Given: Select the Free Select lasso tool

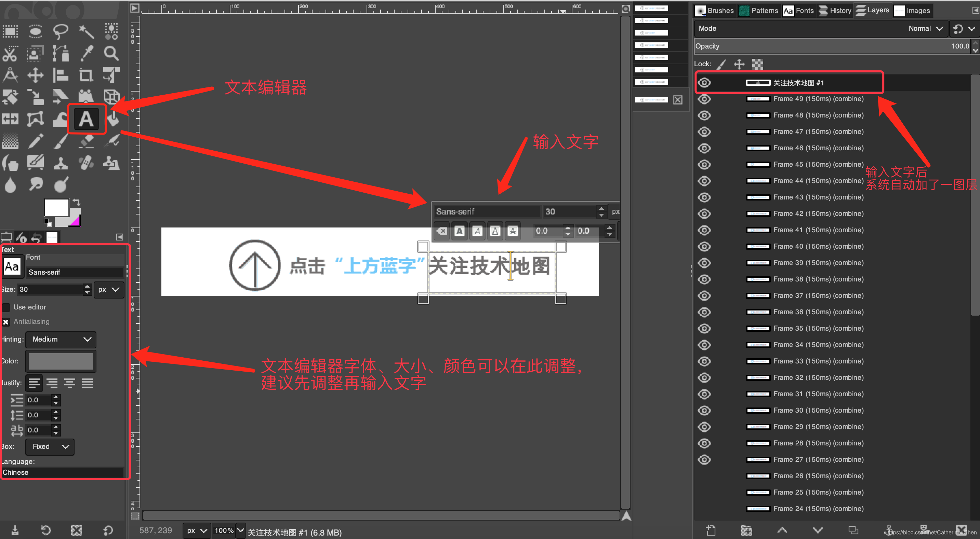Looking at the screenshot, I should 61,31.
